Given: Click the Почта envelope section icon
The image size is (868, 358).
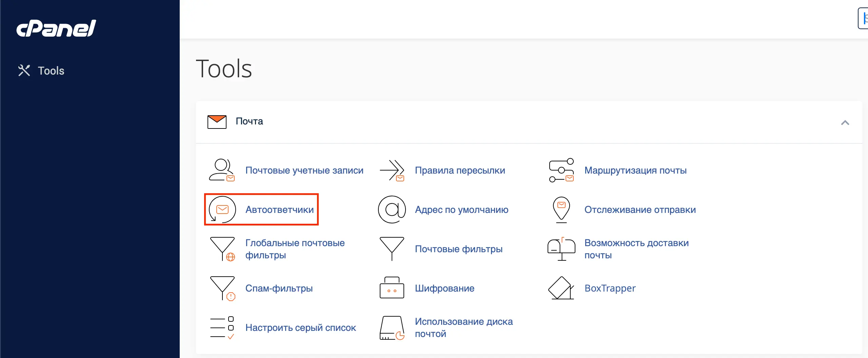Looking at the screenshot, I should coord(217,122).
